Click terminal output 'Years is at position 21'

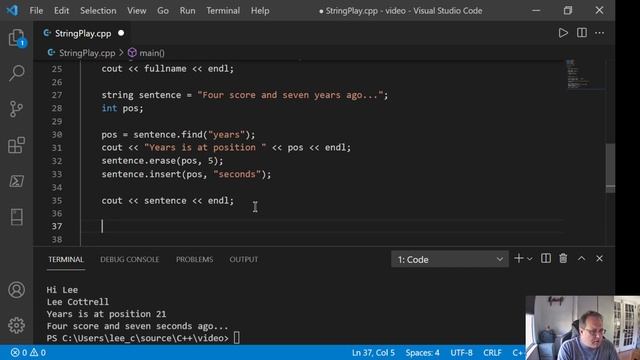pos(106,314)
